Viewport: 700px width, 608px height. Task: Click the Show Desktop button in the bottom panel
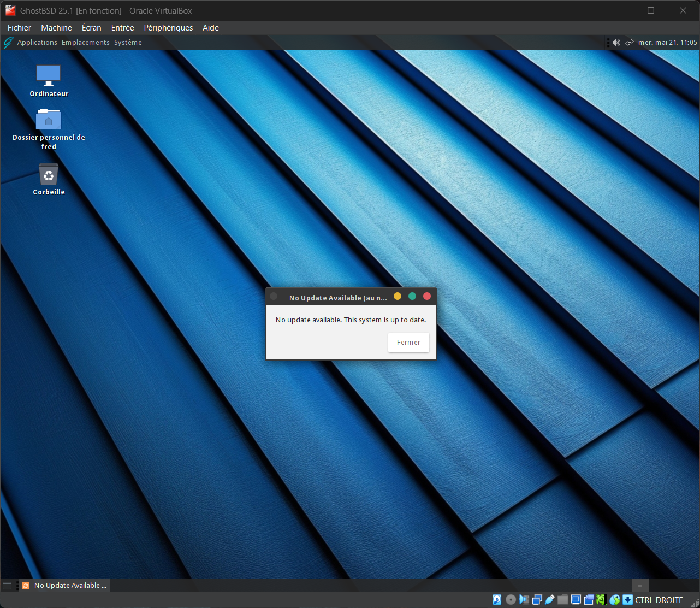tap(7, 586)
